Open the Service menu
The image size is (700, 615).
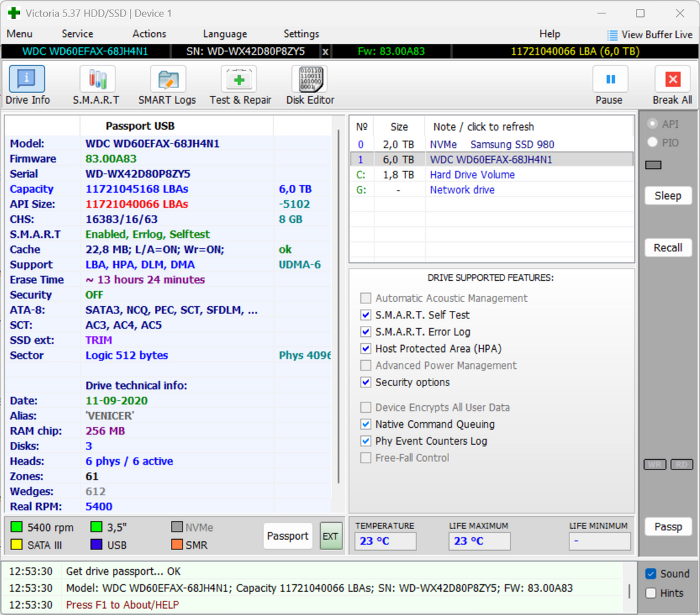coord(77,34)
